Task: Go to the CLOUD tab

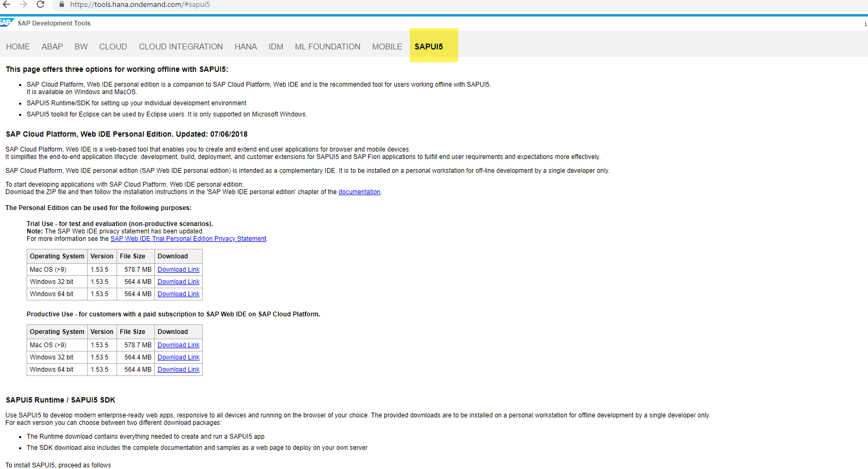Action: tap(113, 47)
